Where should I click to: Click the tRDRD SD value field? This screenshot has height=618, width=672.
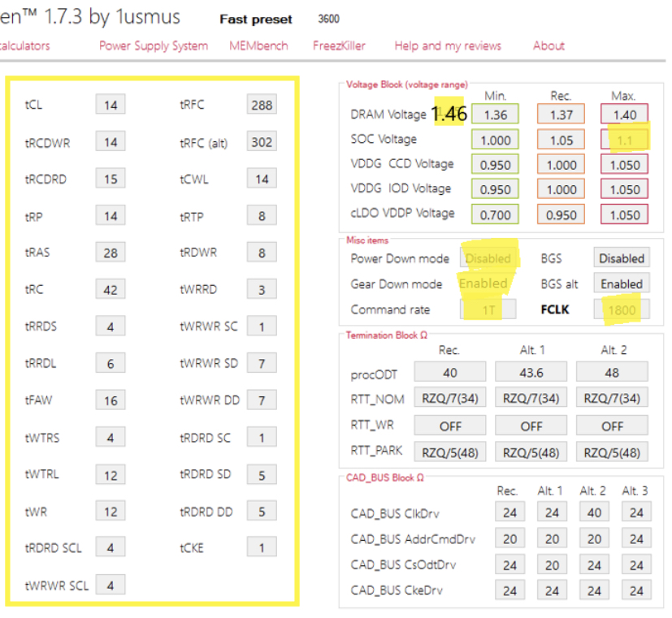coord(262,474)
